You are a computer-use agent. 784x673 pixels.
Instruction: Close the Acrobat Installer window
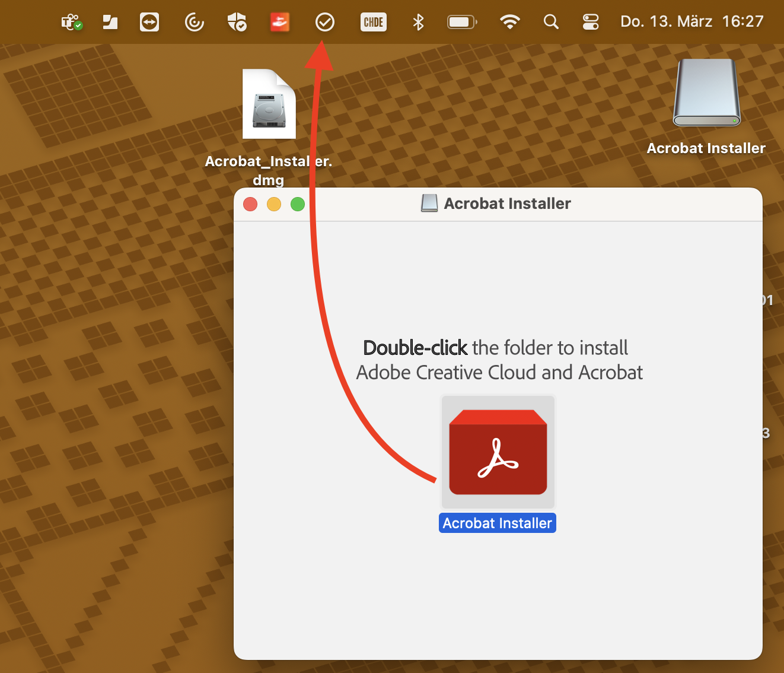250,204
